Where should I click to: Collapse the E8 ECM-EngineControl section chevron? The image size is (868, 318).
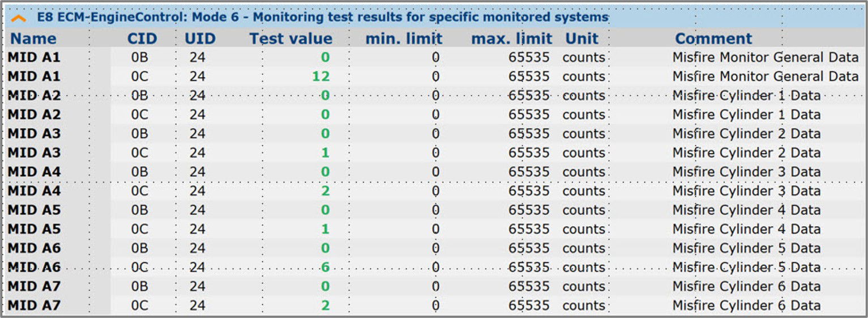(x=19, y=18)
